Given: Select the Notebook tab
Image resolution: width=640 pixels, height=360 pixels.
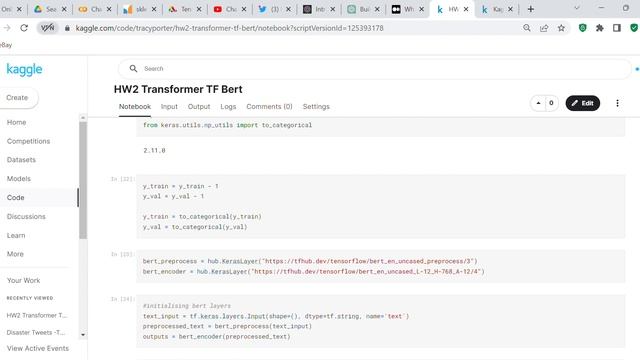Looking at the screenshot, I should click(x=135, y=107).
